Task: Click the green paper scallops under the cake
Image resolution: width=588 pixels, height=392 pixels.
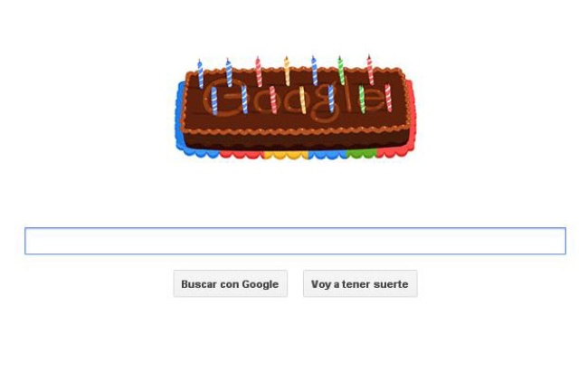Action: pos(362,153)
